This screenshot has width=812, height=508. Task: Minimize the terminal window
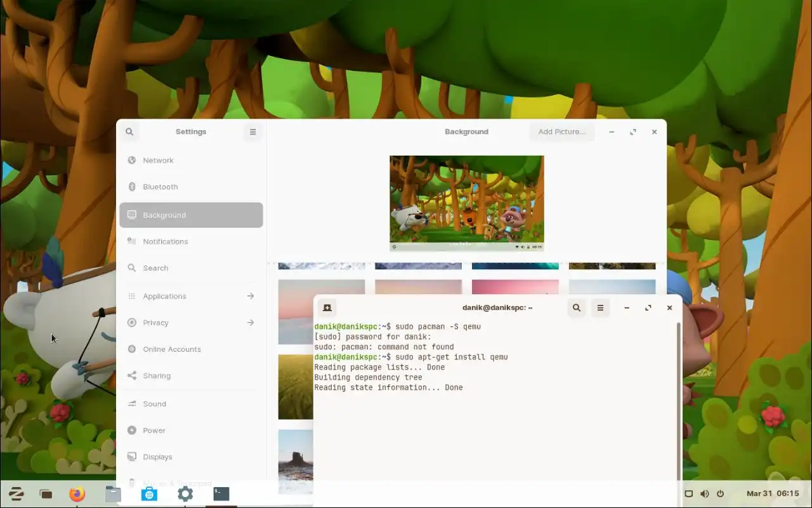pos(627,308)
